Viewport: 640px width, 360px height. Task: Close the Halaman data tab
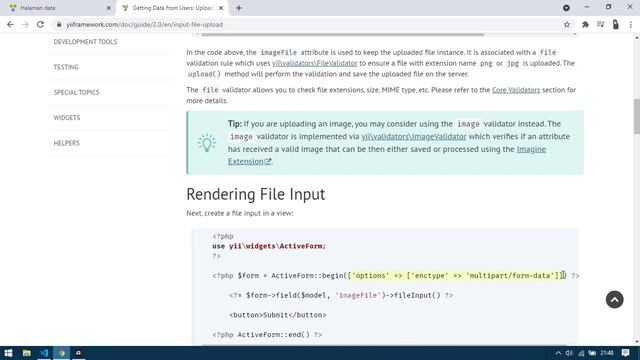[x=109, y=8]
